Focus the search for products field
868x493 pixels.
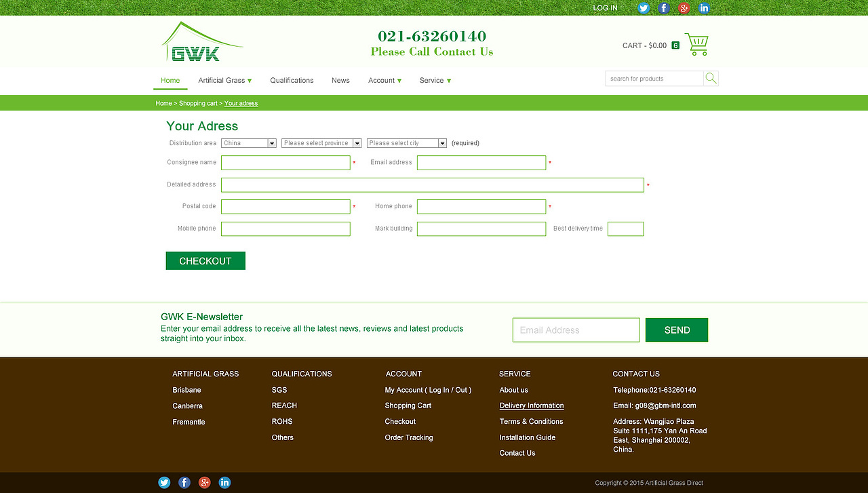click(x=654, y=79)
